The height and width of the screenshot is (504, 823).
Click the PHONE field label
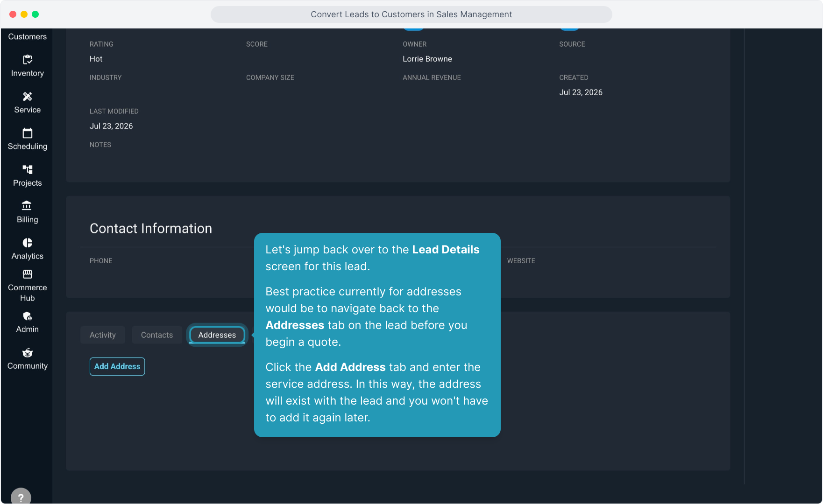101,261
